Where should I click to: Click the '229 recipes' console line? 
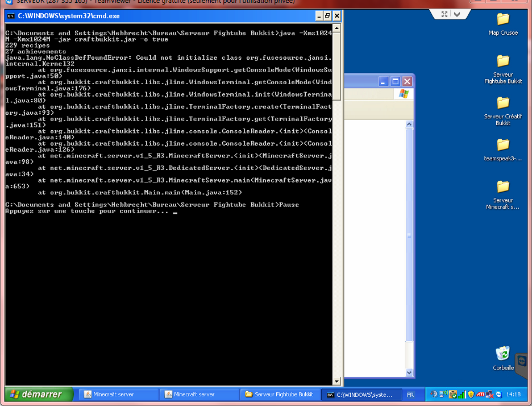[27, 45]
